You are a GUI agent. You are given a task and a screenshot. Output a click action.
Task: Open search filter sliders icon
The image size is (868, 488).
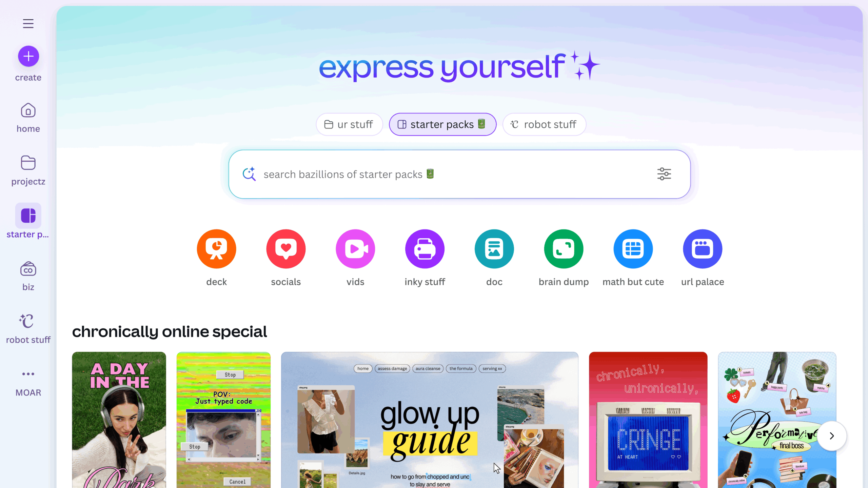[664, 174]
